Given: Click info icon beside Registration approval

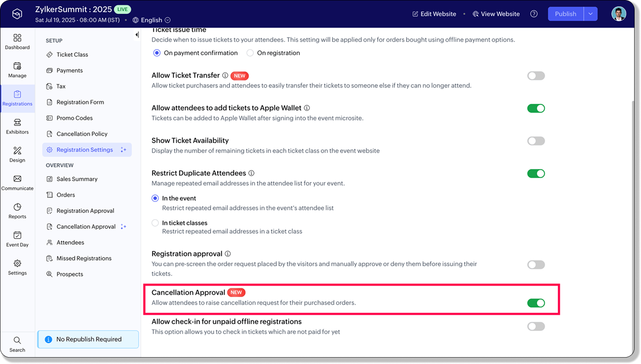Looking at the screenshot, I should 227,254.
